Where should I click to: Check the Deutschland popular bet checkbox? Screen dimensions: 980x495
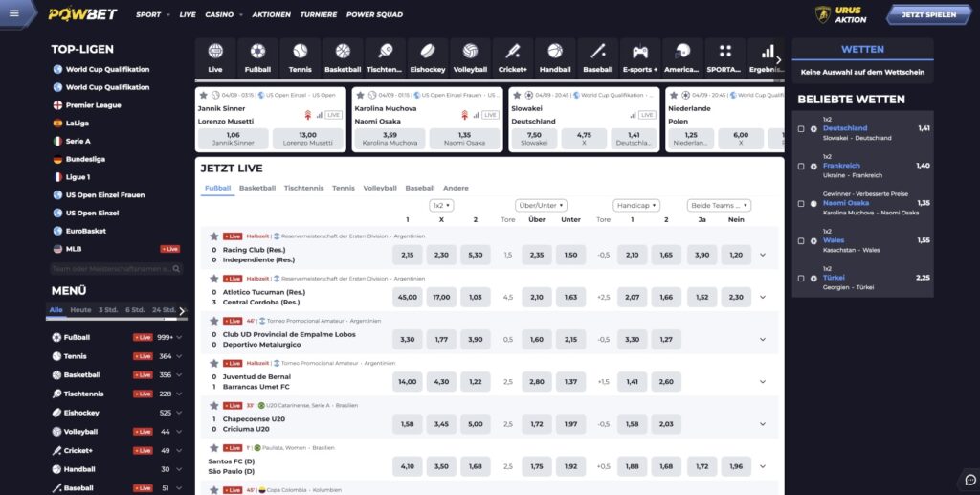coord(801,128)
